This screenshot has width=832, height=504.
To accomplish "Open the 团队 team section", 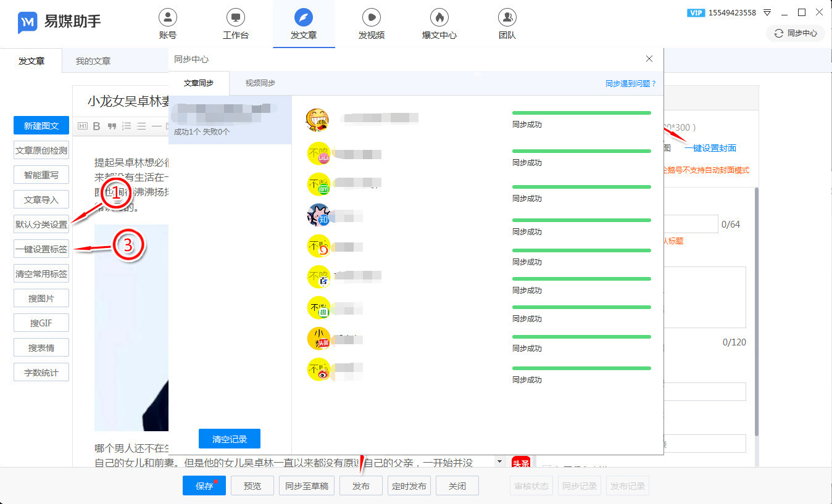I will [x=507, y=25].
